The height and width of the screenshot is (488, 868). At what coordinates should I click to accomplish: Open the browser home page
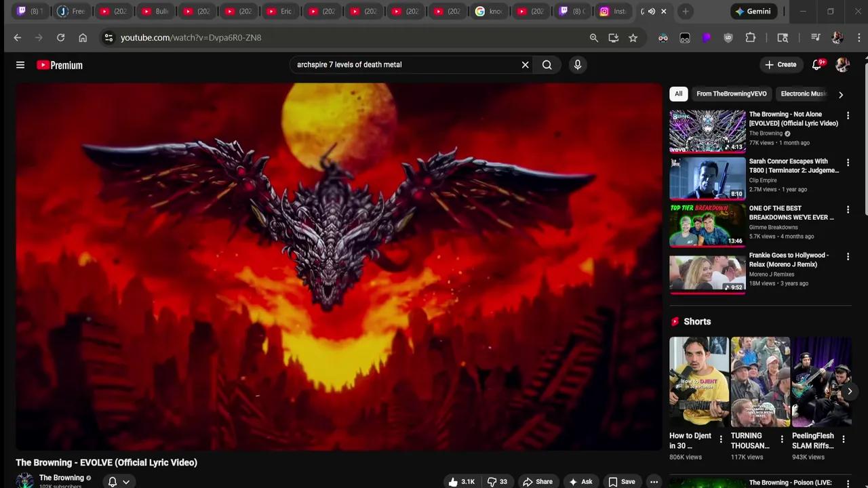(x=83, y=38)
